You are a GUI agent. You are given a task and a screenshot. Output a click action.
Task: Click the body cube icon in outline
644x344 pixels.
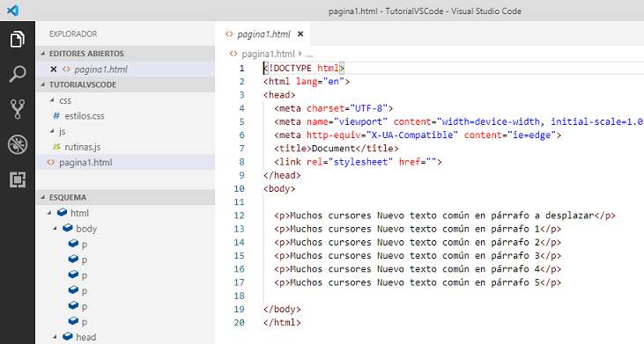pos(68,228)
